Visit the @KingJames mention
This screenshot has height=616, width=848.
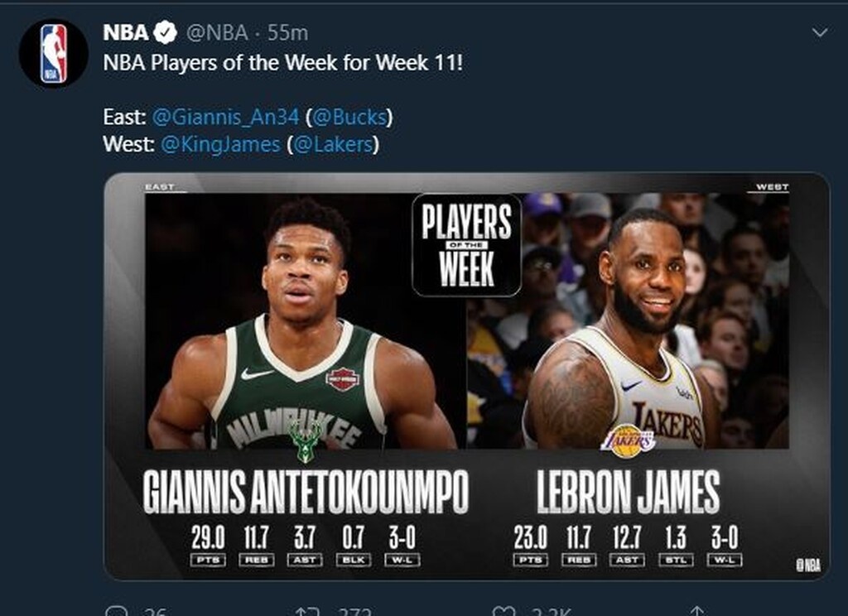pyautogui.click(x=219, y=144)
